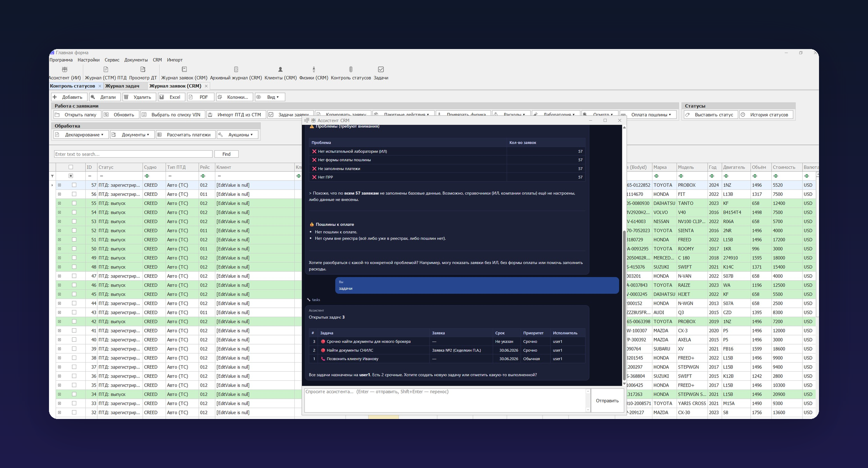Check the checkbox for row ID 57
The image size is (868, 468).
click(x=74, y=185)
